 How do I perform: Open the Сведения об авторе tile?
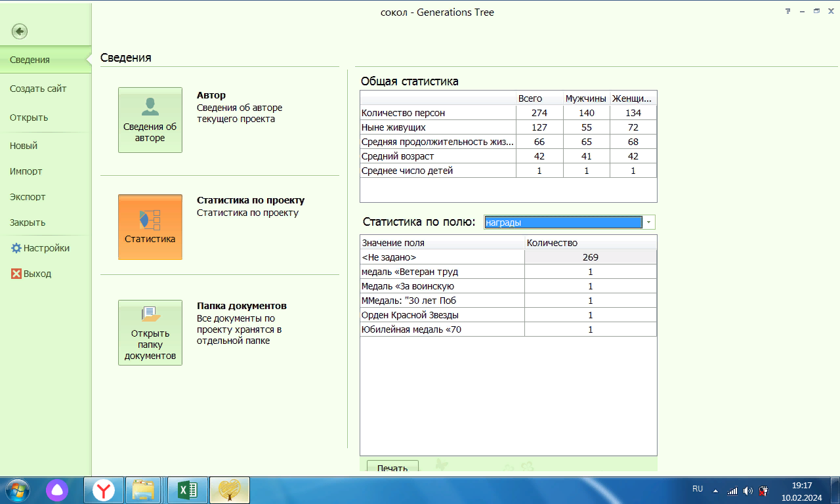[150, 120]
